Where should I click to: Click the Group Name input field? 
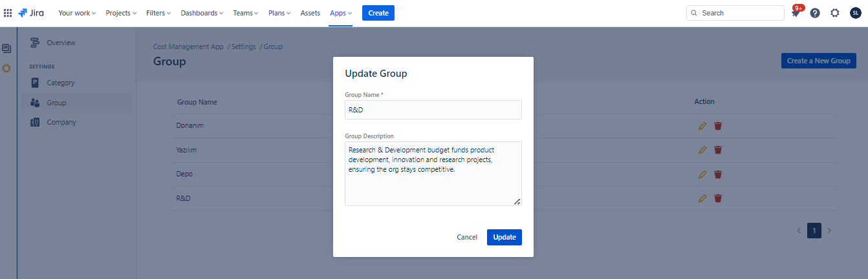coord(433,110)
